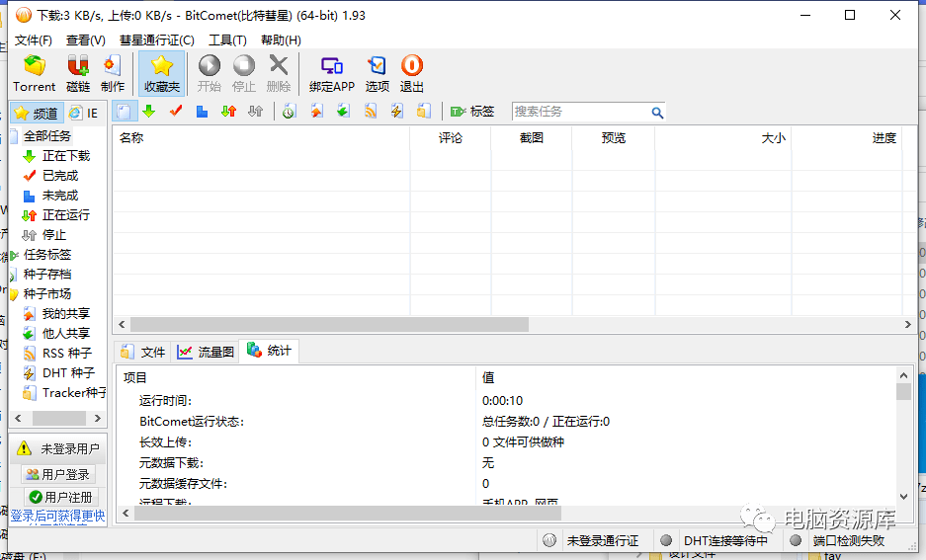926x560 pixels.
Task: Open the 查看(V) menu
Action: pos(86,40)
